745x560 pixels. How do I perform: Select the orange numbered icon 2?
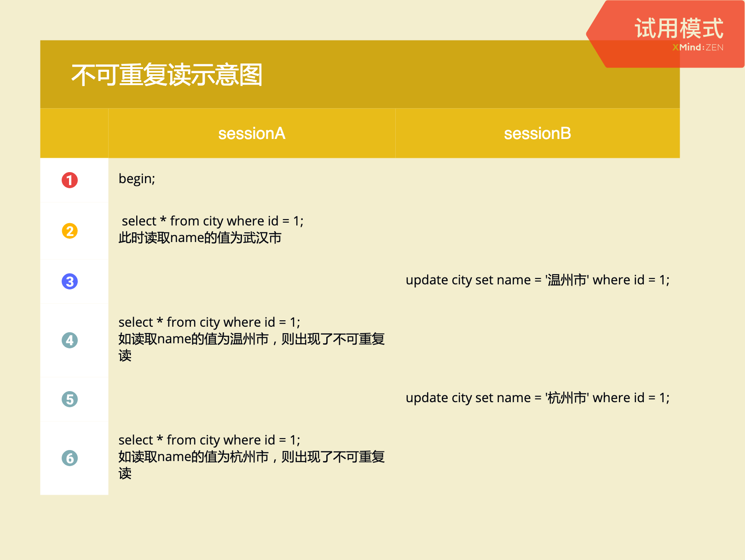click(x=69, y=232)
